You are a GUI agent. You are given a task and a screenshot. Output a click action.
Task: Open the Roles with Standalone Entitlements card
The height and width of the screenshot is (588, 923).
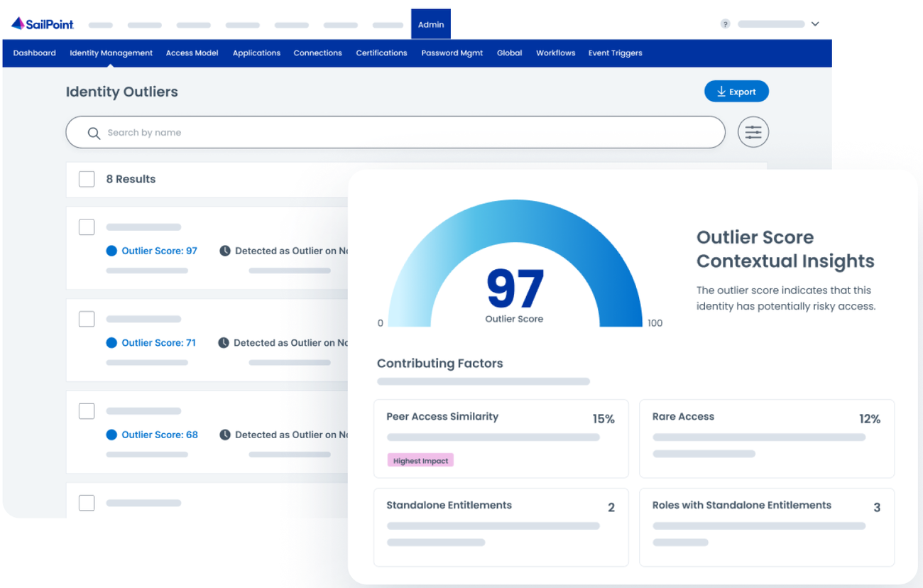767,527
